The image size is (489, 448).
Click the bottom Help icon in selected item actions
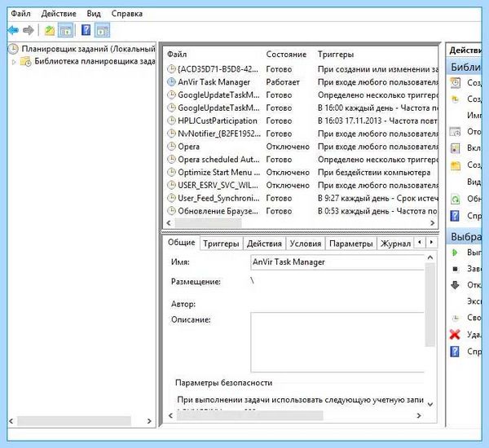point(456,352)
